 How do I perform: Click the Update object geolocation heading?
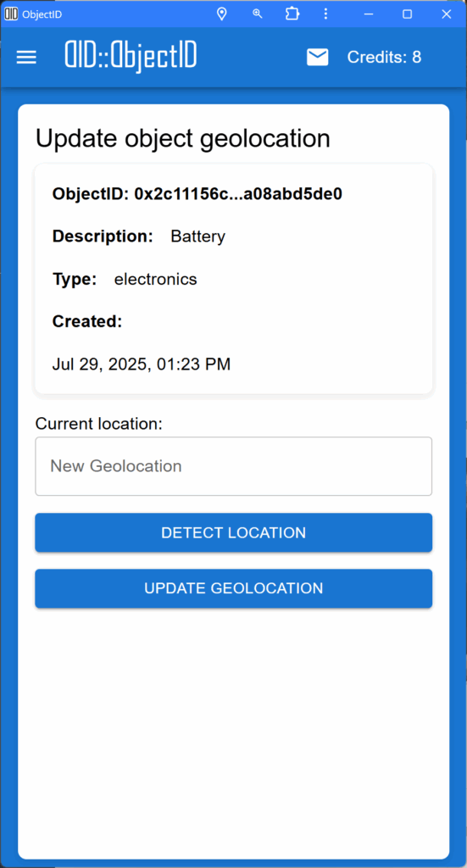183,138
